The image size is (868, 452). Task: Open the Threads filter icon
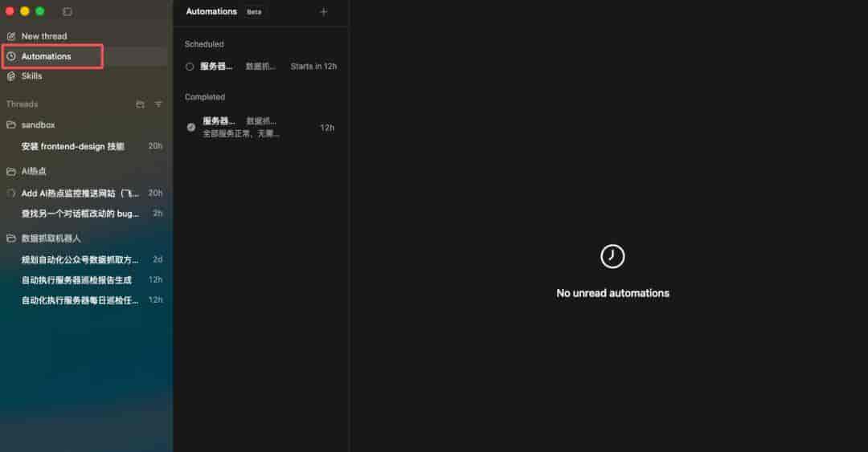158,104
